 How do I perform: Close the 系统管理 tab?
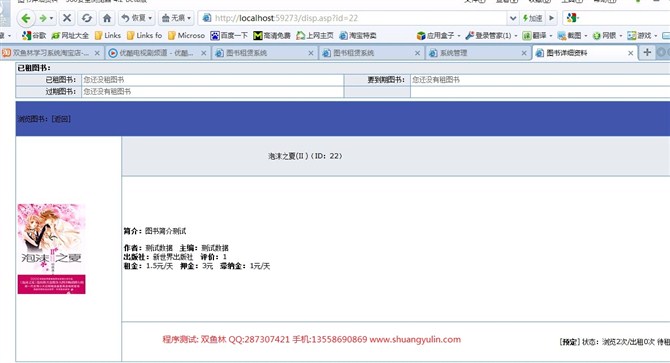(524, 53)
